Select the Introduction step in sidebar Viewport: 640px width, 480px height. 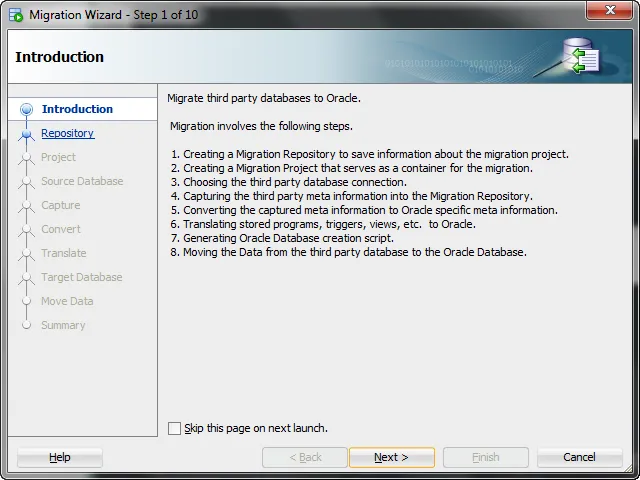77,109
